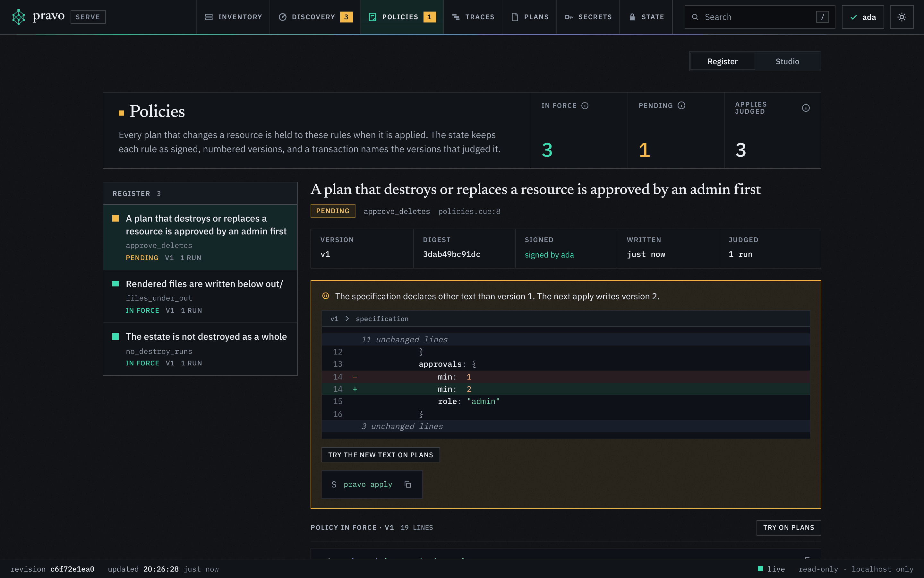This screenshot has height=578, width=924.
Task: Open the Plans tab
Action: point(530,17)
